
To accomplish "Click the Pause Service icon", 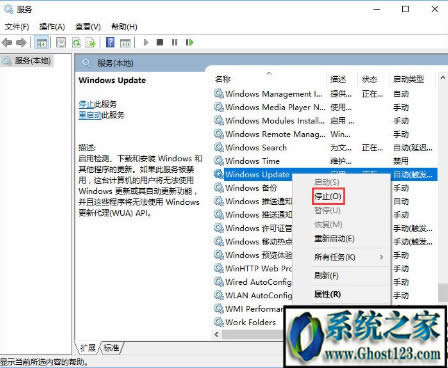I will (174, 42).
